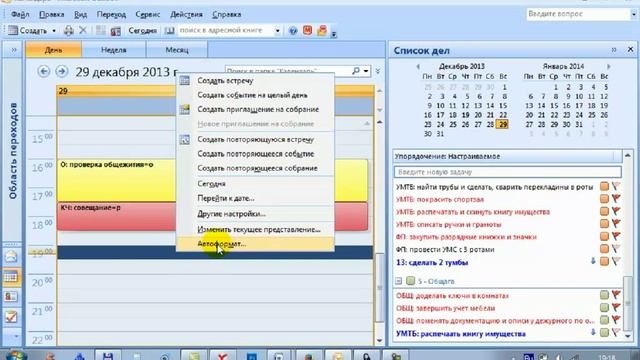This screenshot has height=360, width=640.
Task: Click the address book icon
Action: click(x=169, y=31)
